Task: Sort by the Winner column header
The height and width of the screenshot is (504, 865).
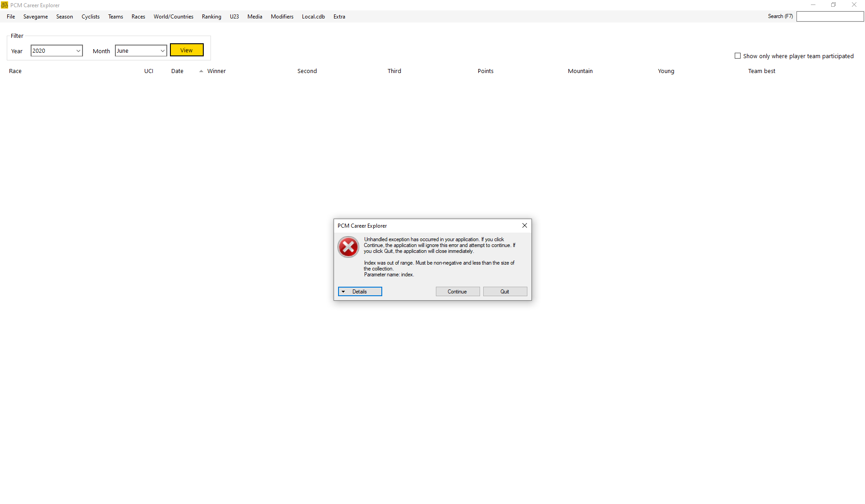Action: 216,71
